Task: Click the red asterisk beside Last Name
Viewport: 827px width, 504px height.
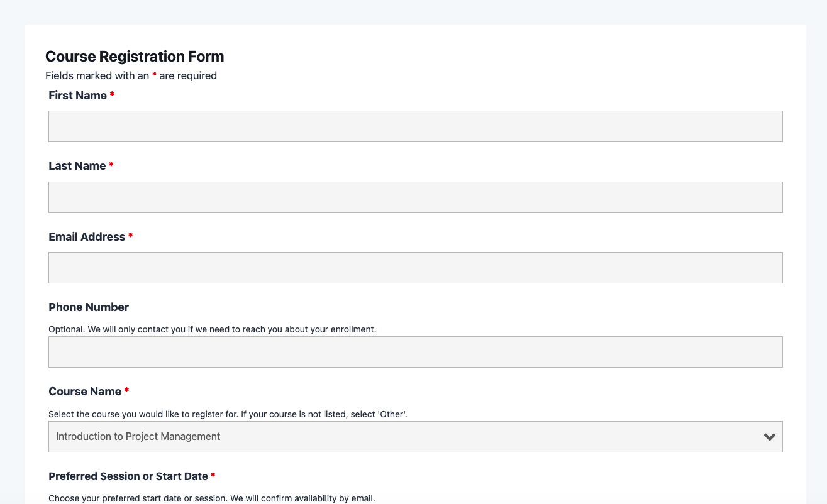Action: tap(111, 165)
